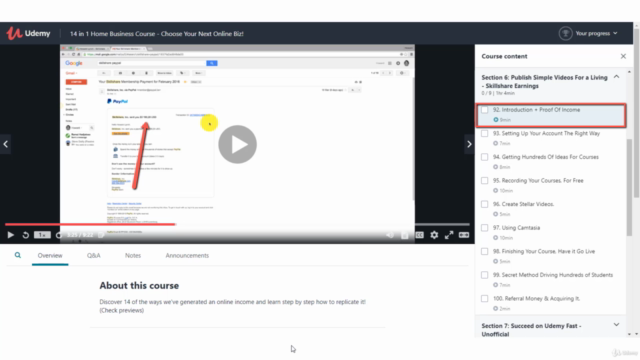This screenshot has height=360, width=640.
Task: Click forward skip icon in player controls
Action: (59, 235)
